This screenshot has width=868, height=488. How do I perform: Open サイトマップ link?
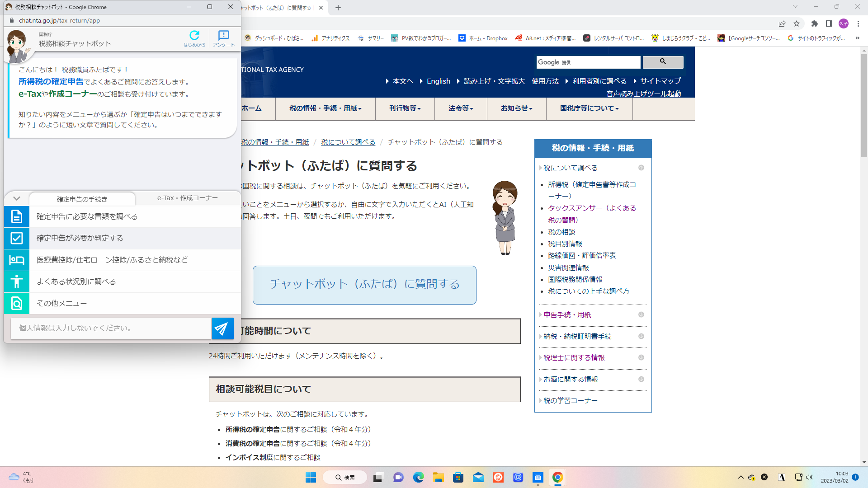click(x=660, y=81)
